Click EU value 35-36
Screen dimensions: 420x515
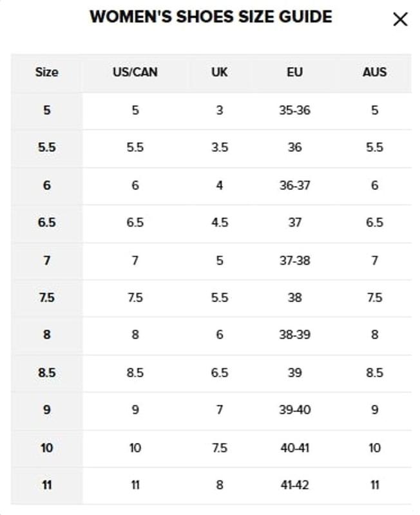(294, 110)
